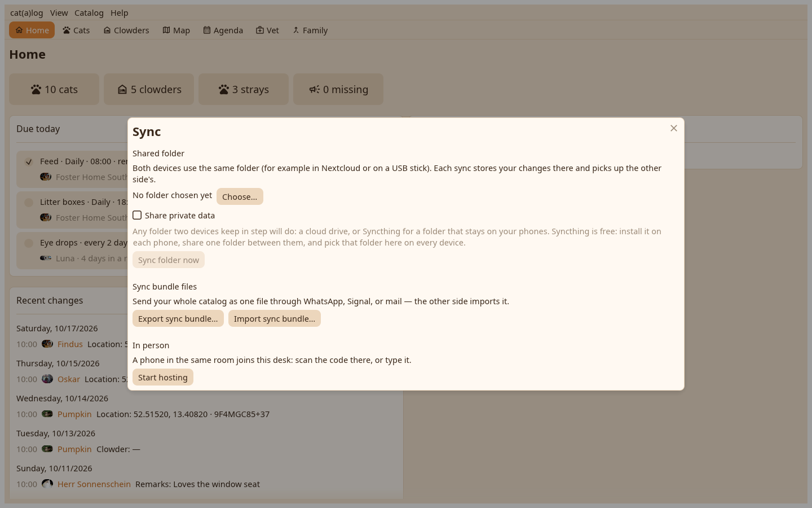Close the Sync dialog with the X
The width and height of the screenshot is (812, 508).
point(673,128)
